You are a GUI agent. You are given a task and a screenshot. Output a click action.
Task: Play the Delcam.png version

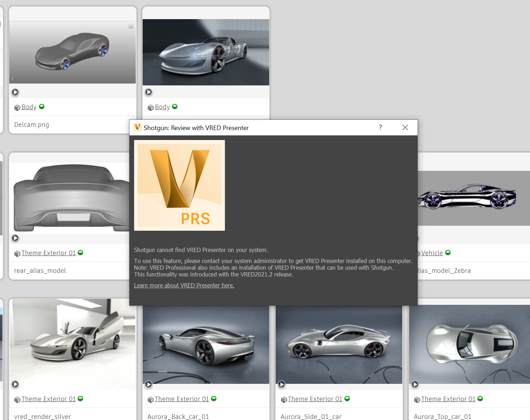15,92
